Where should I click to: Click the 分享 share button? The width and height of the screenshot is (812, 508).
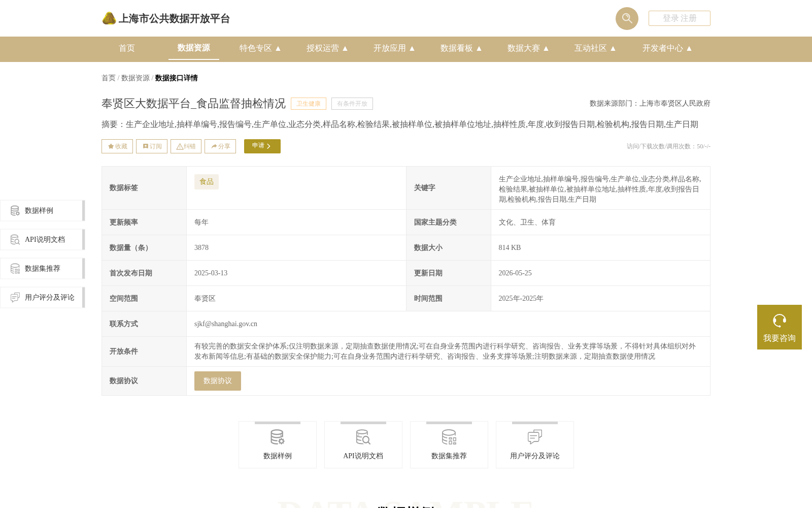pyautogui.click(x=220, y=146)
